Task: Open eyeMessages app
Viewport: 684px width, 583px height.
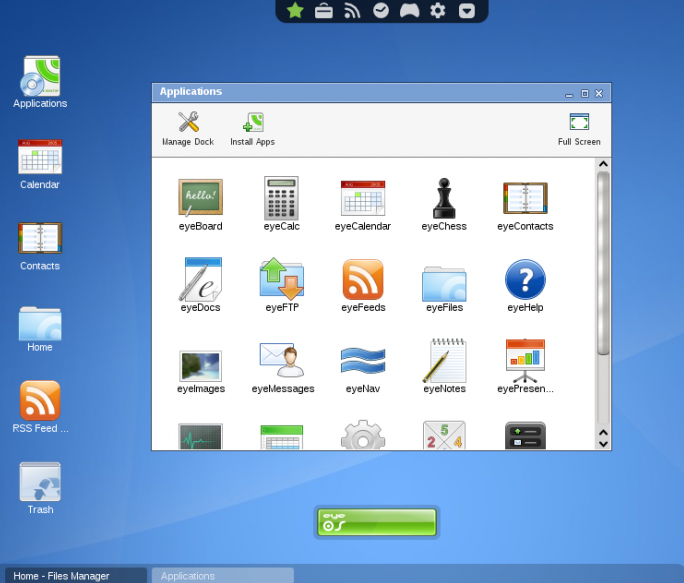Action: pos(282,362)
